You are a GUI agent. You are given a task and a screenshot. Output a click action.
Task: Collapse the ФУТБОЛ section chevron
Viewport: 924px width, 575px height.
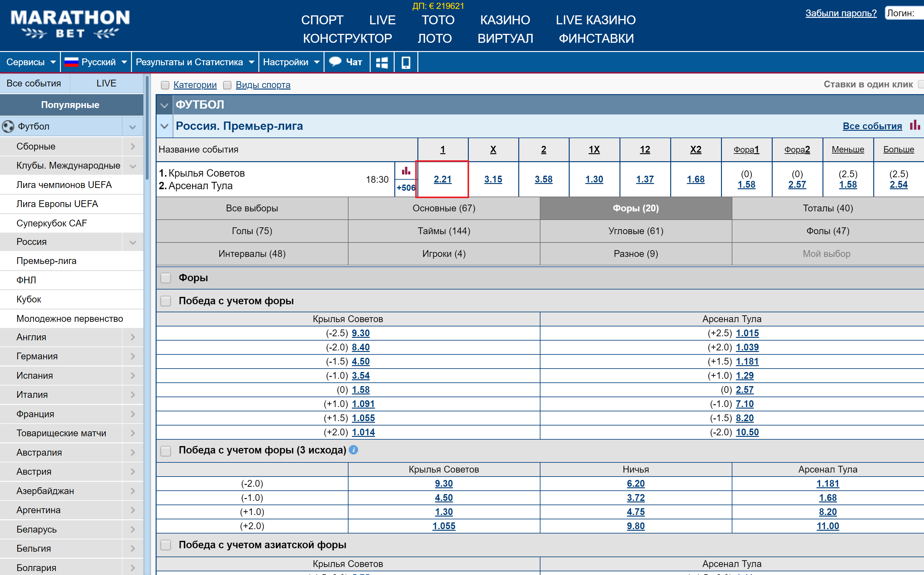pos(164,105)
